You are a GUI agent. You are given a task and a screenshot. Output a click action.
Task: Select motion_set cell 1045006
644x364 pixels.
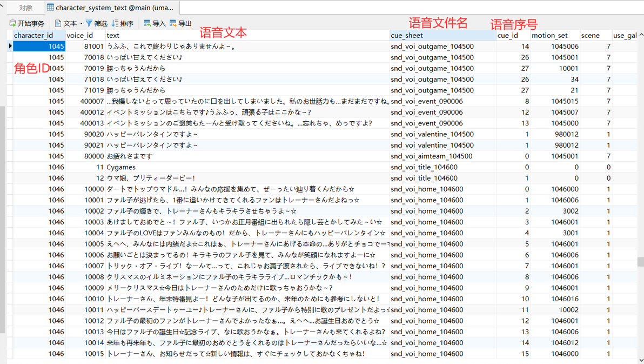tap(555, 47)
